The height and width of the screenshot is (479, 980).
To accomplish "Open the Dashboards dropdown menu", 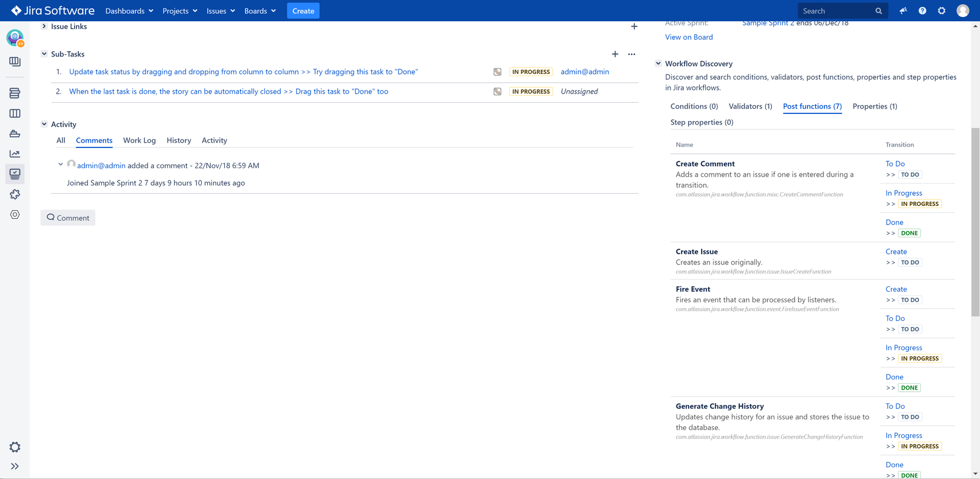I will pyautogui.click(x=129, y=11).
